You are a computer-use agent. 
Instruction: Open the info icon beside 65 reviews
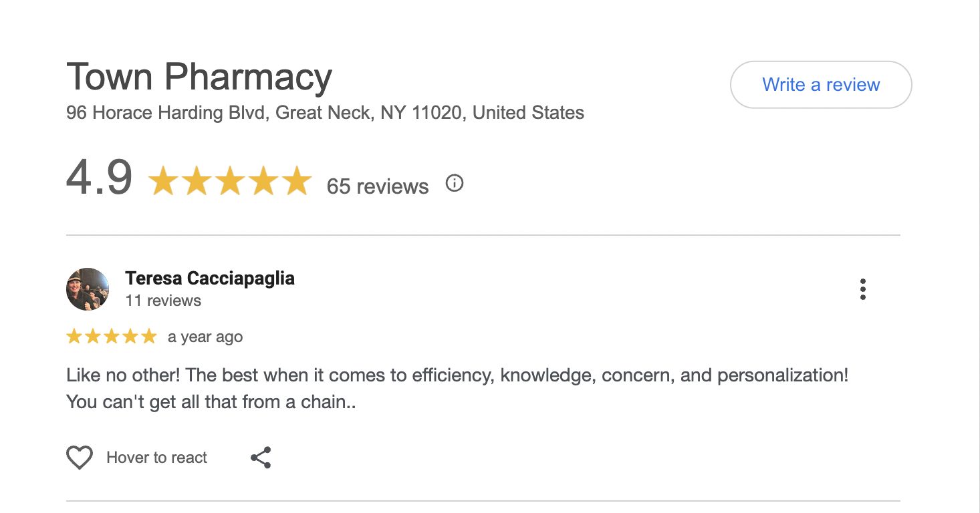(455, 183)
